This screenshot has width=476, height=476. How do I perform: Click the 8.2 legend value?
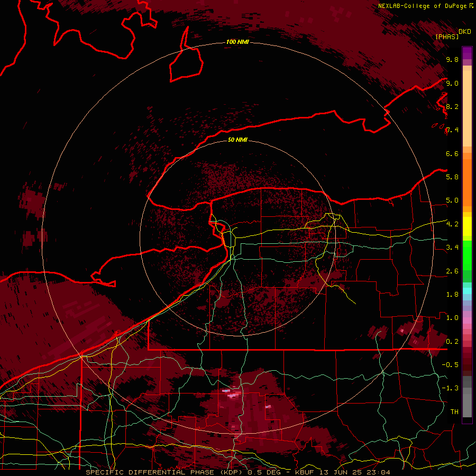[452, 106]
